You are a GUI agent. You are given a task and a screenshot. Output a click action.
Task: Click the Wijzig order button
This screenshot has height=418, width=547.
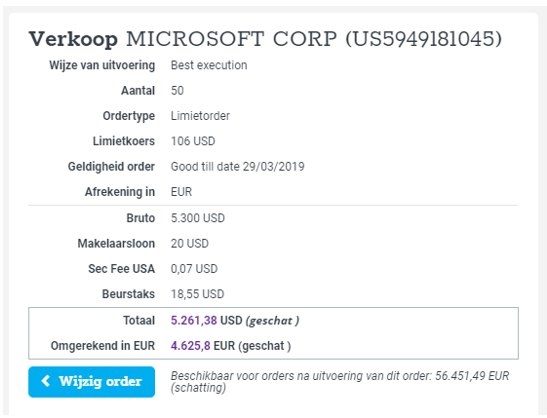91,382
